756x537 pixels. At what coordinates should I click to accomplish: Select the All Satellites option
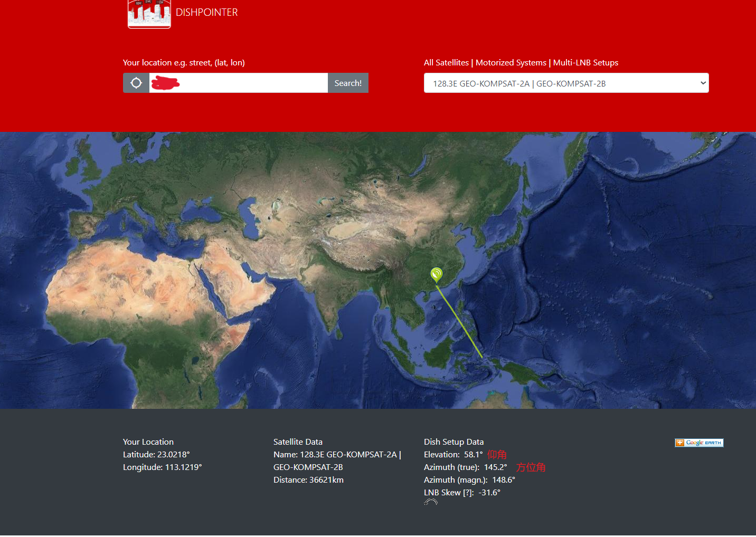click(x=446, y=63)
